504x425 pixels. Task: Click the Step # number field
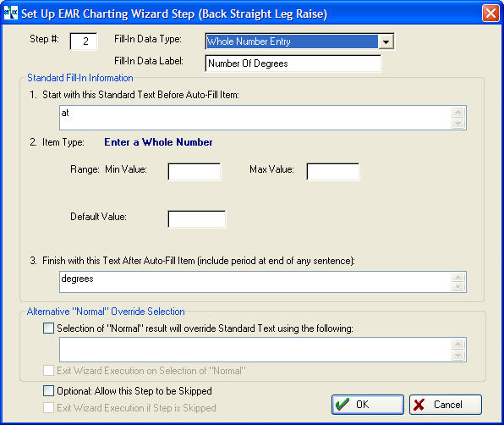point(84,41)
